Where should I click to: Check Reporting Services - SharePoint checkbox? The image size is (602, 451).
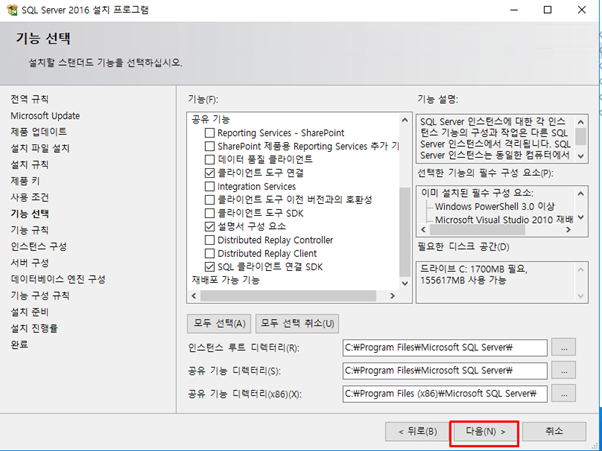coord(210,133)
